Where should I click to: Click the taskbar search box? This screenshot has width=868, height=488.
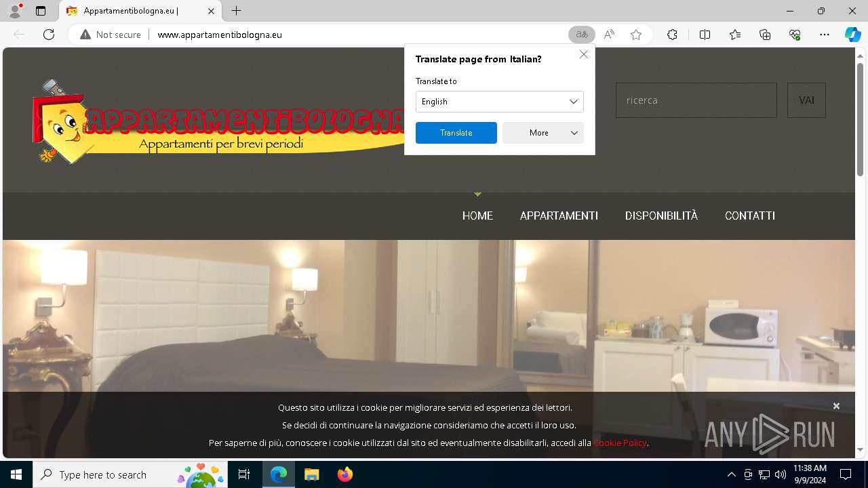pos(130,474)
